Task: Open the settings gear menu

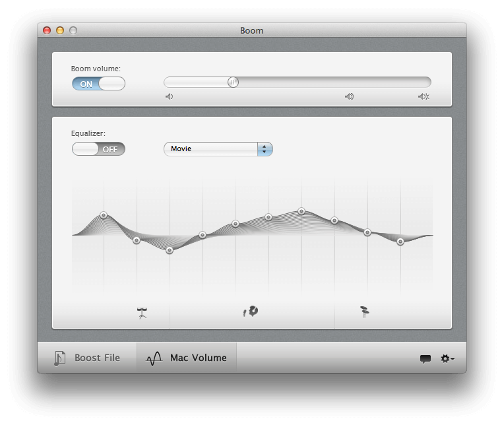Action: [447, 358]
